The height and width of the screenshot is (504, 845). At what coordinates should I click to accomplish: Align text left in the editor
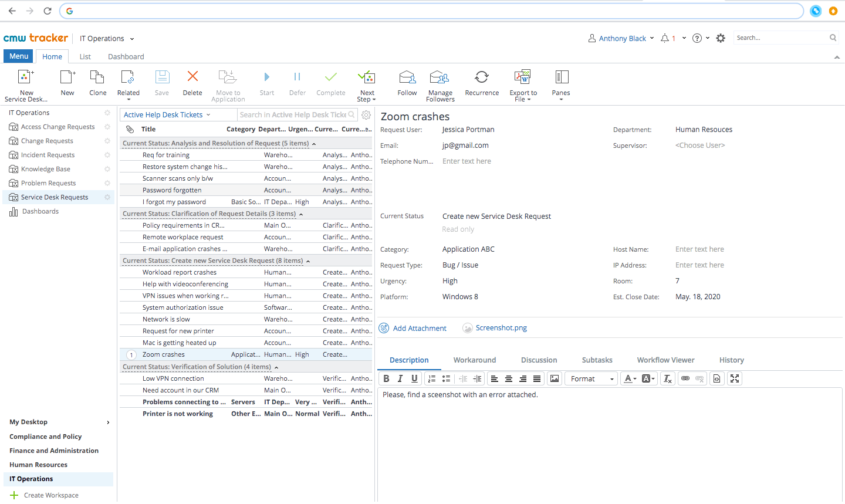(x=495, y=378)
